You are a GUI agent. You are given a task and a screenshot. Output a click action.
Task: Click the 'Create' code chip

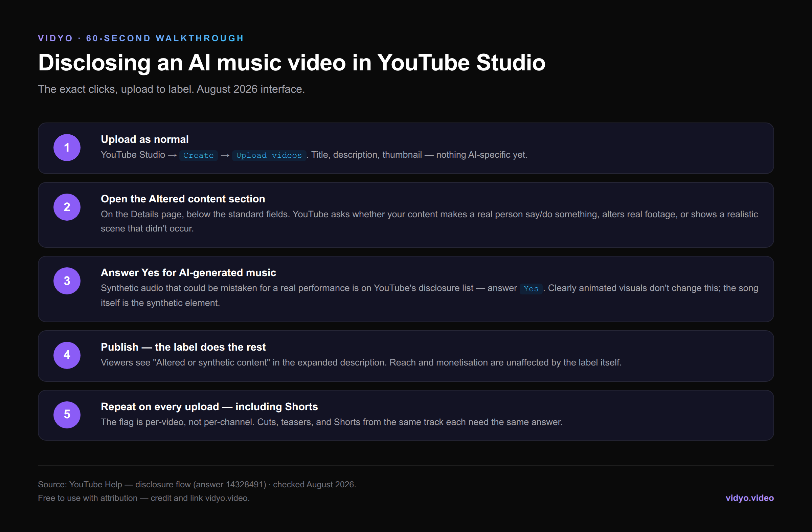click(x=198, y=155)
